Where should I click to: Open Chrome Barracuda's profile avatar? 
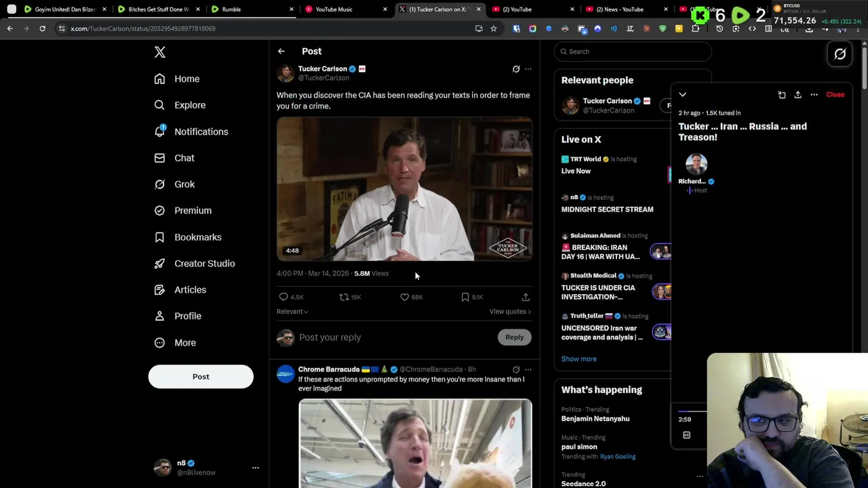285,374
